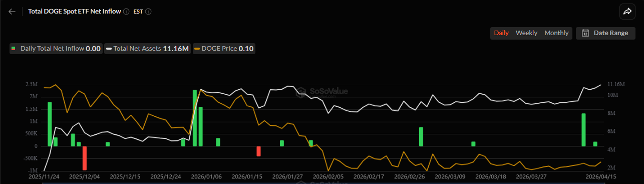
Task: Show info icon beside EST label
Action: [x=148, y=11]
